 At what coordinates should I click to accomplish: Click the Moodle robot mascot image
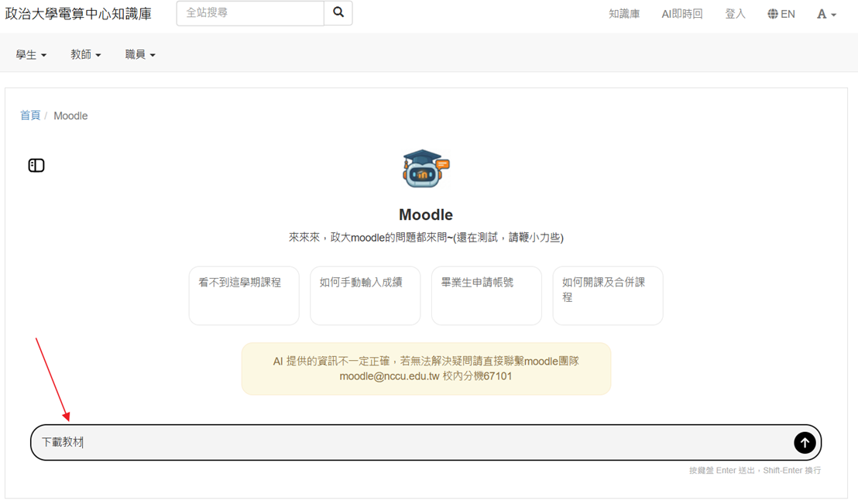coord(426,169)
